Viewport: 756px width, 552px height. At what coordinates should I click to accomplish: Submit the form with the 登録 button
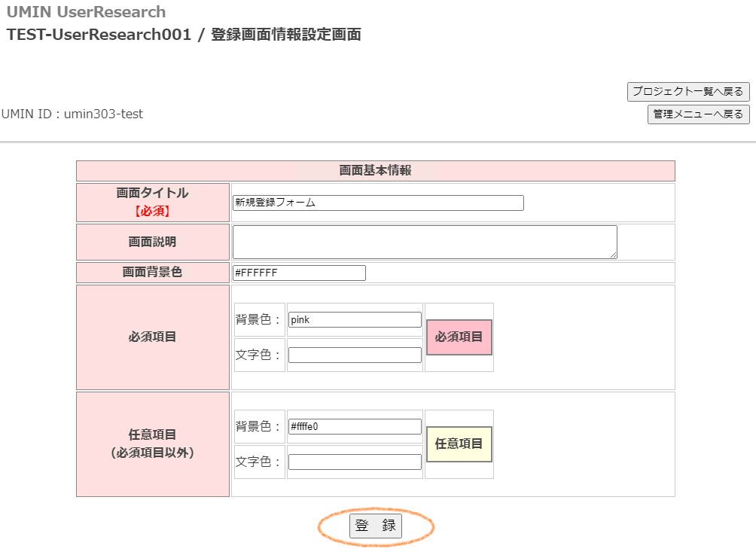(376, 526)
